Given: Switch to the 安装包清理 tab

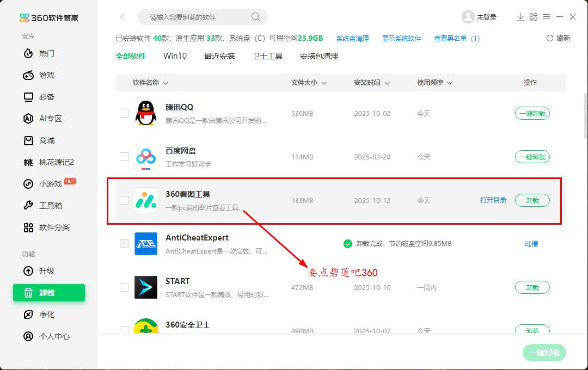Looking at the screenshot, I should (x=319, y=56).
